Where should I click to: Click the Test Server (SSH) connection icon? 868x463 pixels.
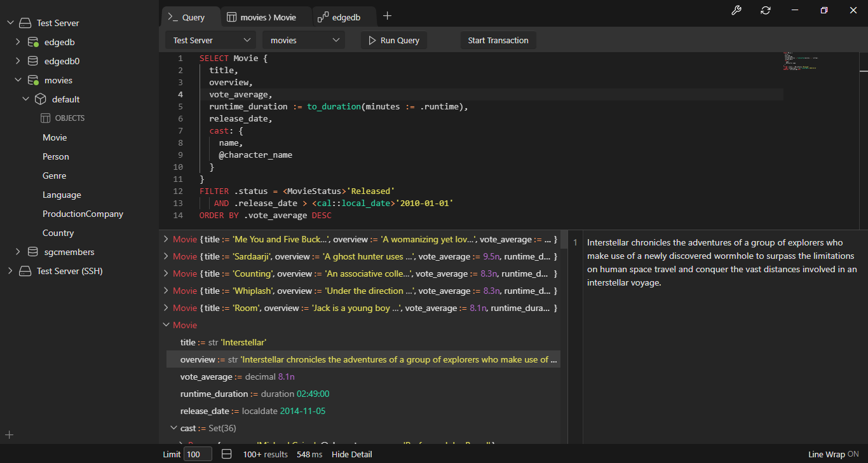coord(25,271)
